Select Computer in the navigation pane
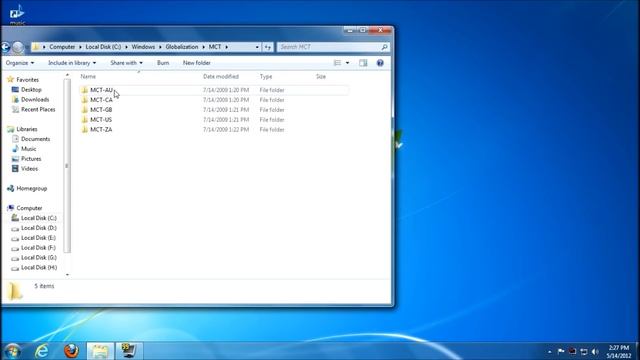 pos(29,208)
